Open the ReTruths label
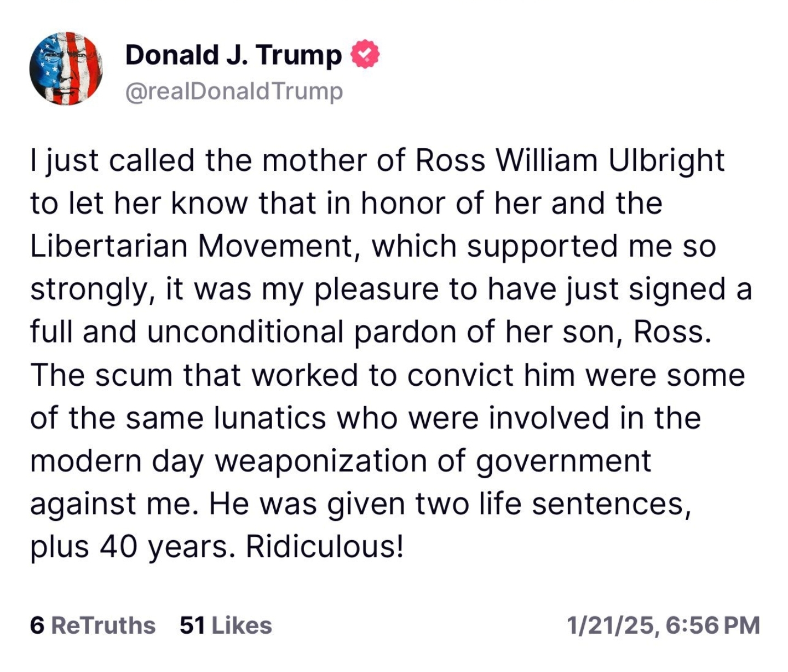Viewport: 788px width, 672px height. [x=103, y=625]
